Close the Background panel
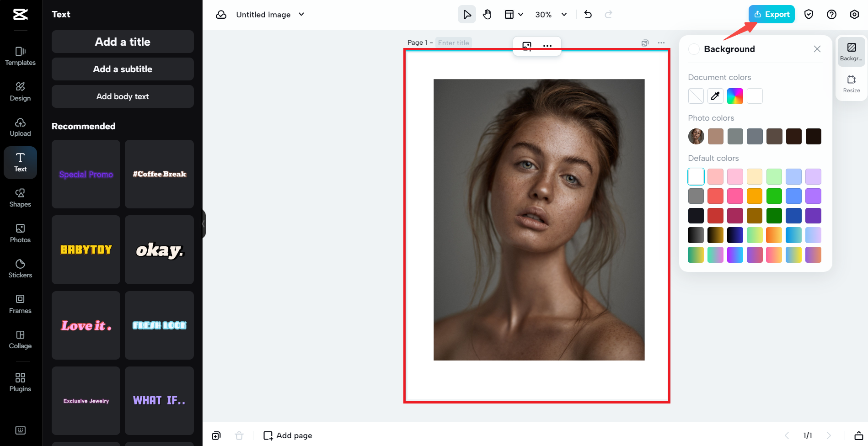This screenshot has height=446, width=868. point(817,49)
